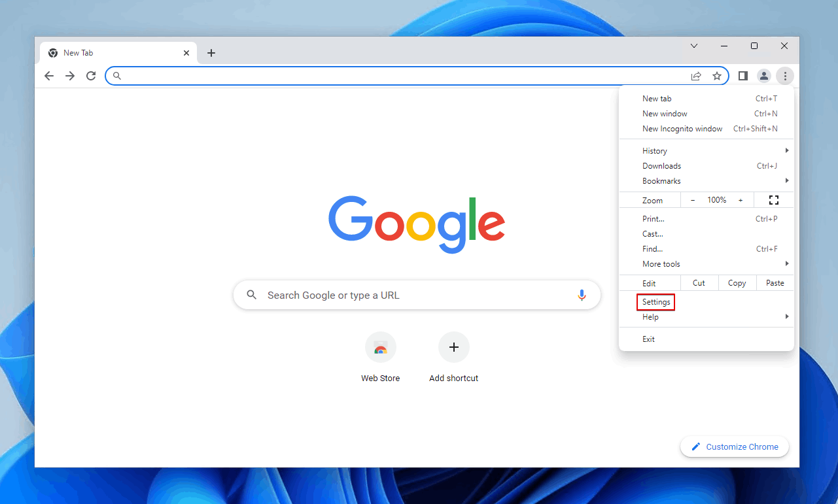Image resolution: width=838 pixels, height=504 pixels.
Task: Click the share this page icon
Action: (696, 76)
